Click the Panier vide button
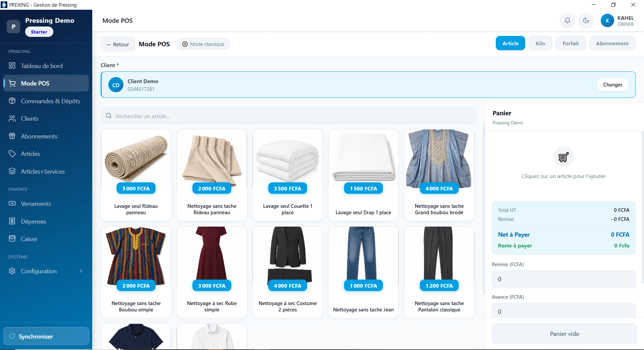The image size is (644, 350). pos(564,334)
